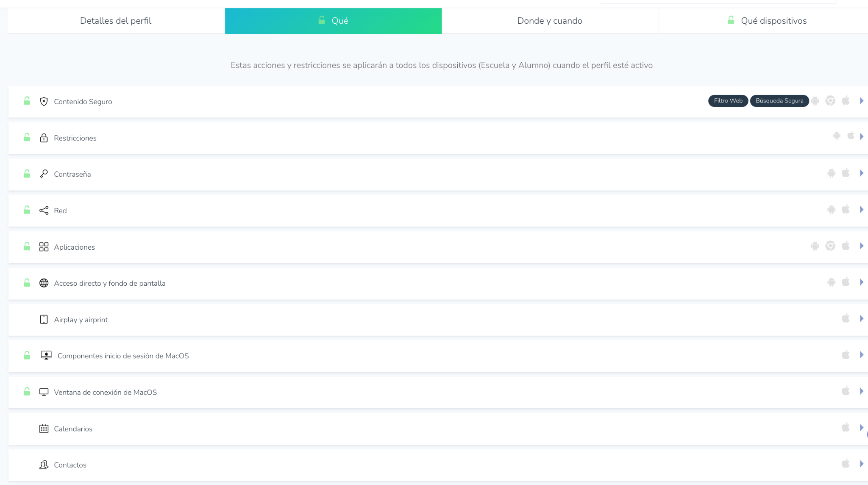Expand Componentes inicio de sesión de MacOS arrow
The image size is (868, 485).
(x=861, y=355)
